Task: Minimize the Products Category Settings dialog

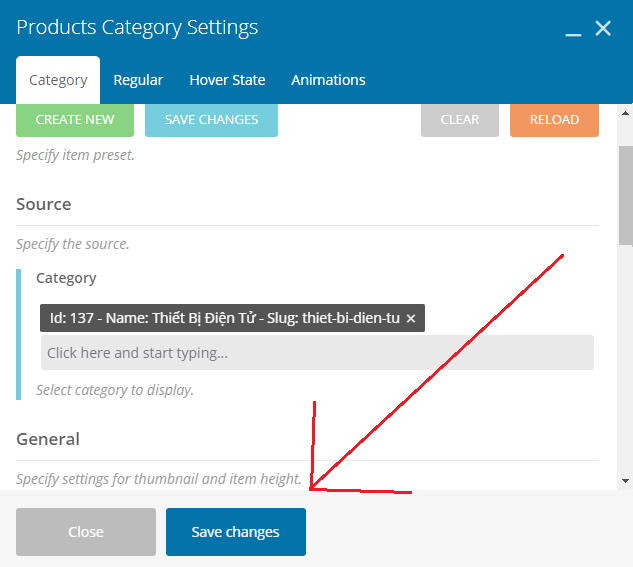Action: click(x=573, y=34)
